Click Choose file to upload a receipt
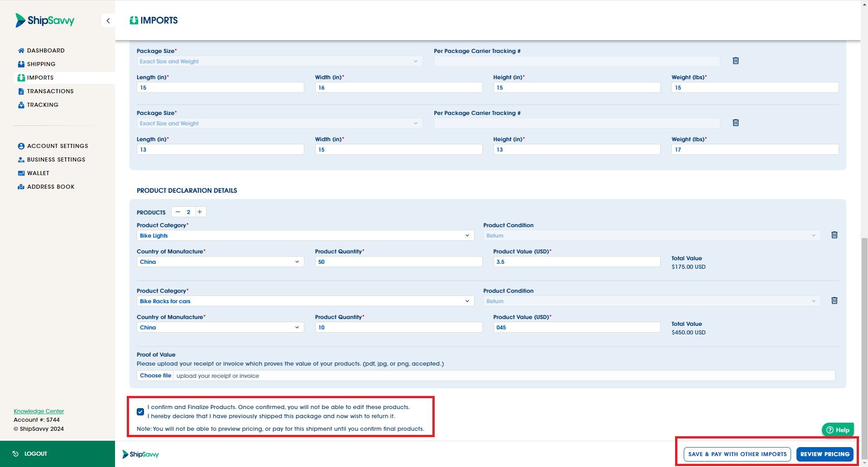 155,376
